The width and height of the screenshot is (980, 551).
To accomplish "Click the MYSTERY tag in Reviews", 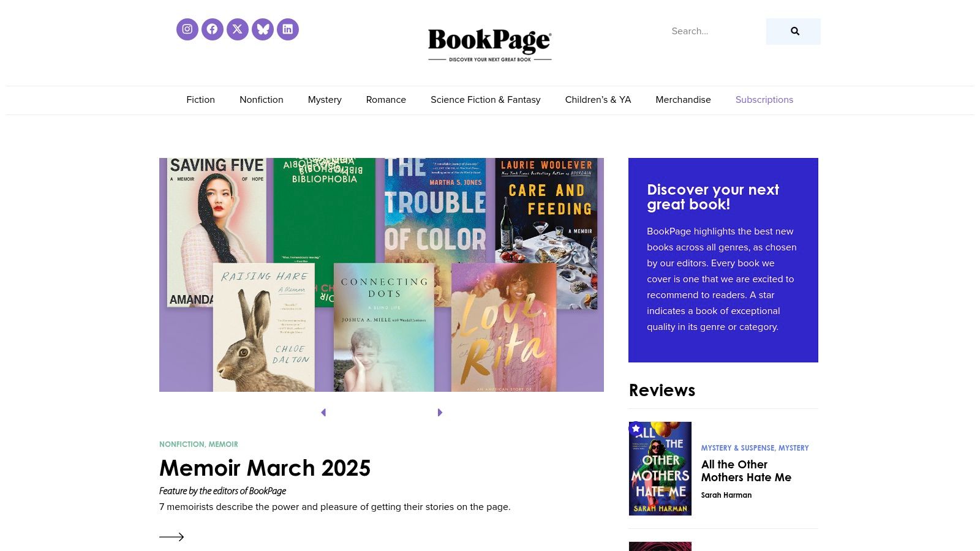I will (x=794, y=448).
